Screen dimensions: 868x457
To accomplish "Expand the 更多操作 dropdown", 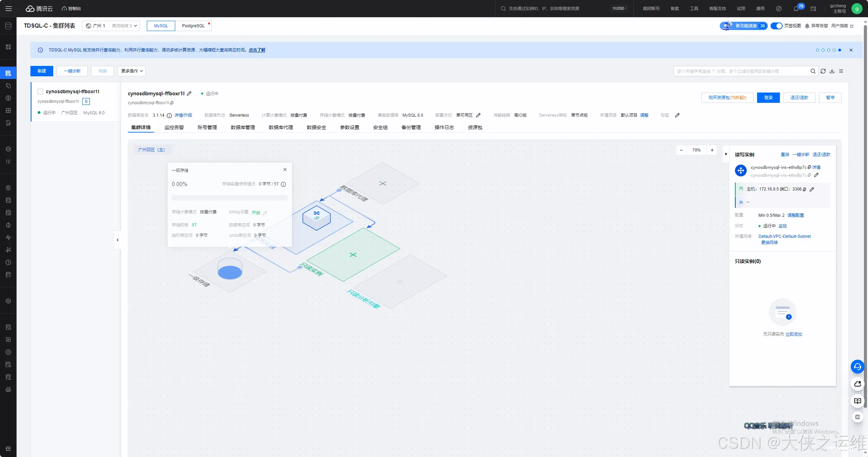I will coord(132,71).
